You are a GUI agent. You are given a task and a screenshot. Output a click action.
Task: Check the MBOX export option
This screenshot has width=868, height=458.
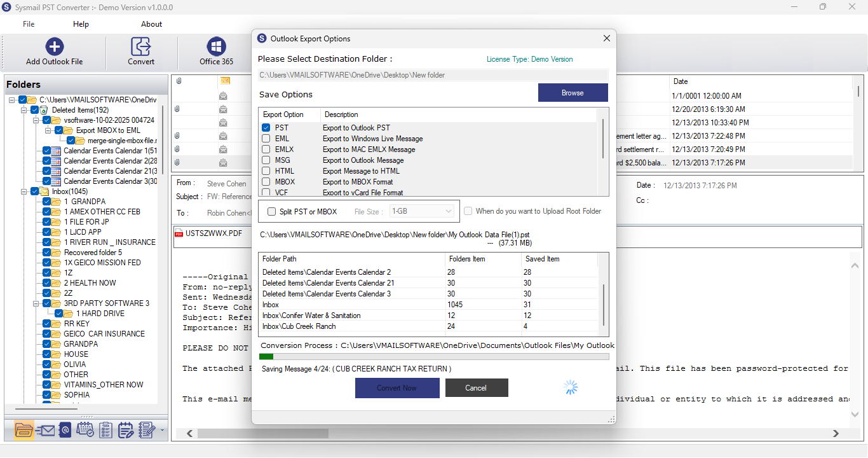tap(266, 182)
